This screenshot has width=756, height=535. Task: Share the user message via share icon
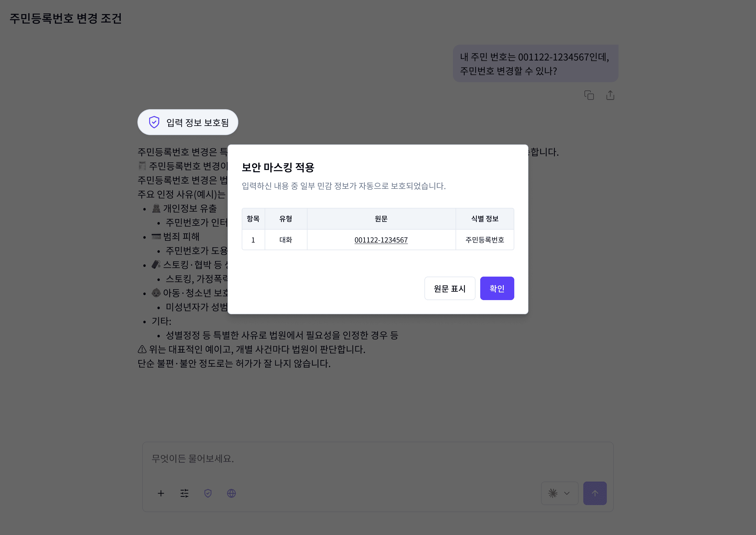point(610,95)
